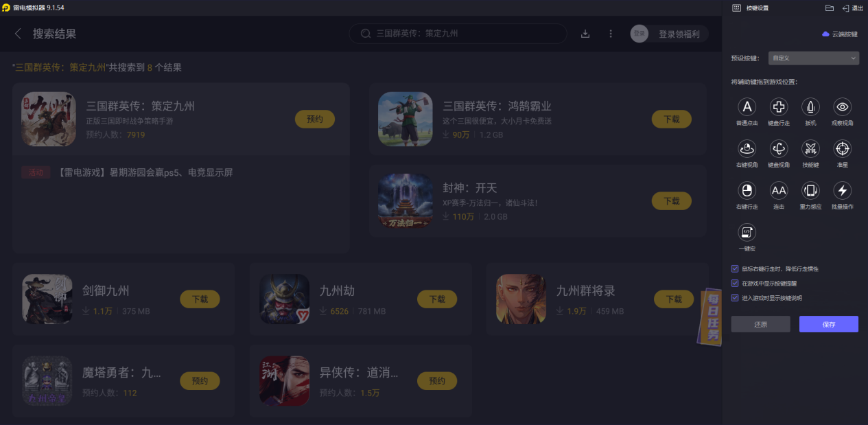This screenshot has height=425, width=868.
Task: Select the 键盘行走 D-pad icon
Action: (x=779, y=106)
